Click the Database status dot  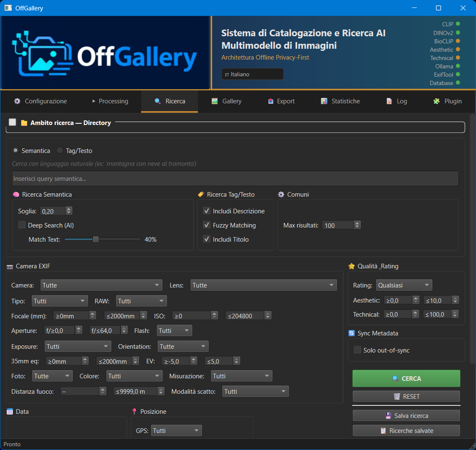pos(458,82)
